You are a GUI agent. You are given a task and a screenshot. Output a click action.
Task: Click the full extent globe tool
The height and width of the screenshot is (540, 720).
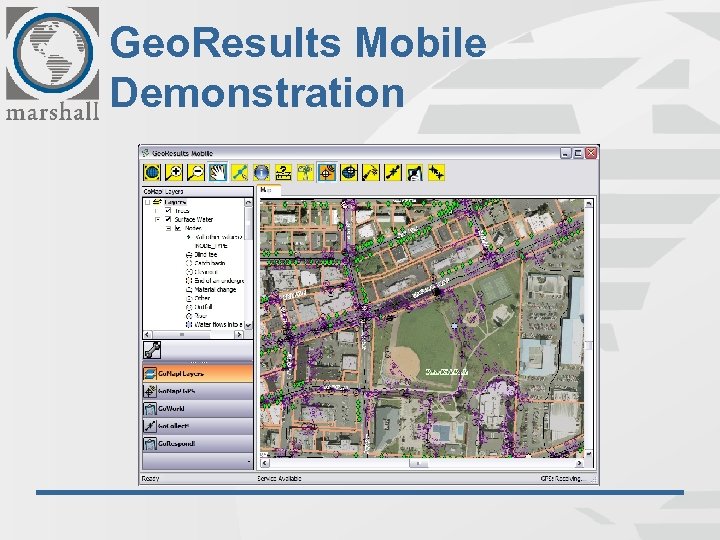click(152, 173)
